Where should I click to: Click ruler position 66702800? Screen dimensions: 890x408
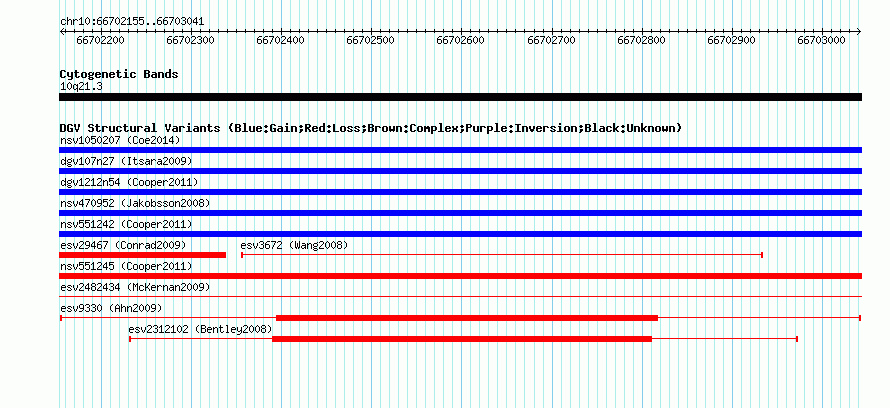641,40
